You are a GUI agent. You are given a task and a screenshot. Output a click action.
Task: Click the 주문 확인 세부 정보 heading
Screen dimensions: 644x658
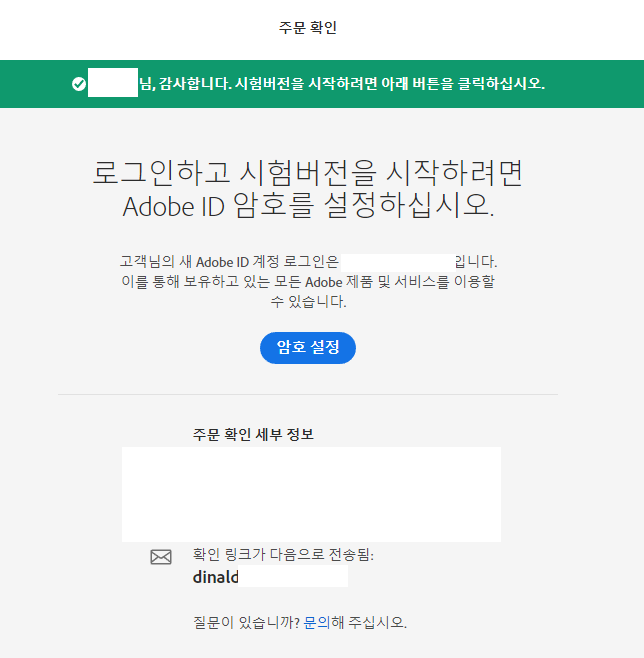click(x=253, y=434)
